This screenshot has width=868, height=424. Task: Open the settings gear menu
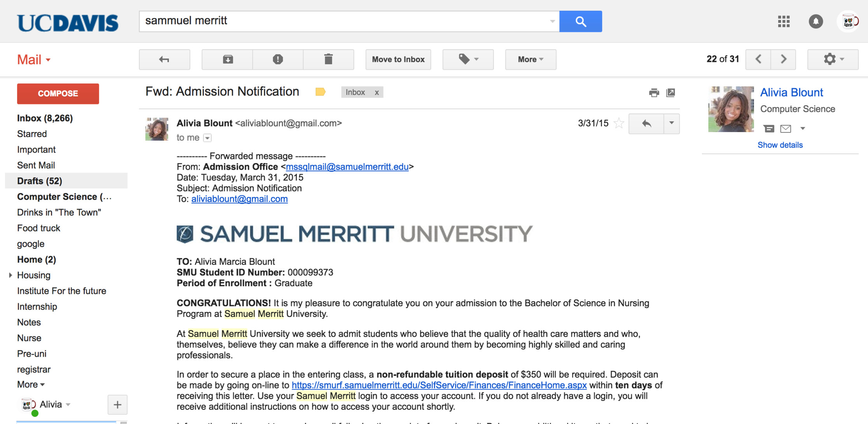coord(833,59)
